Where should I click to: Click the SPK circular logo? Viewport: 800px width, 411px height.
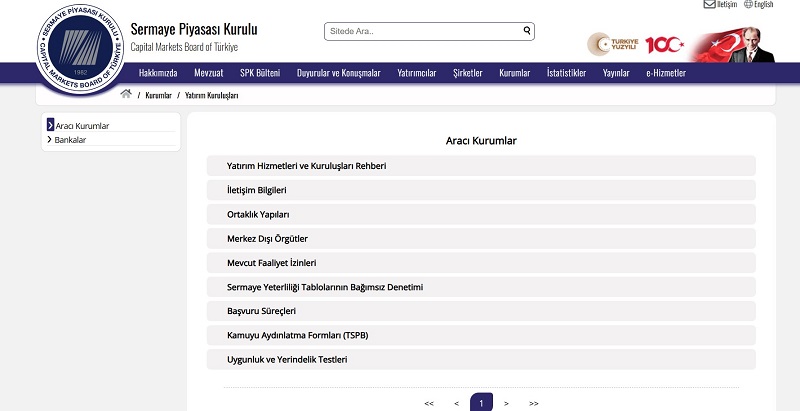(80, 48)
